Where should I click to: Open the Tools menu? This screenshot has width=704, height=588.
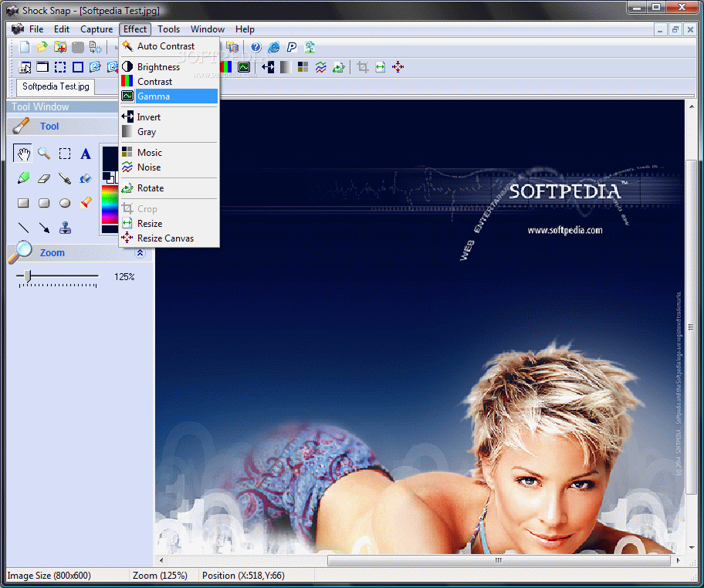click(x=168, y=29)
